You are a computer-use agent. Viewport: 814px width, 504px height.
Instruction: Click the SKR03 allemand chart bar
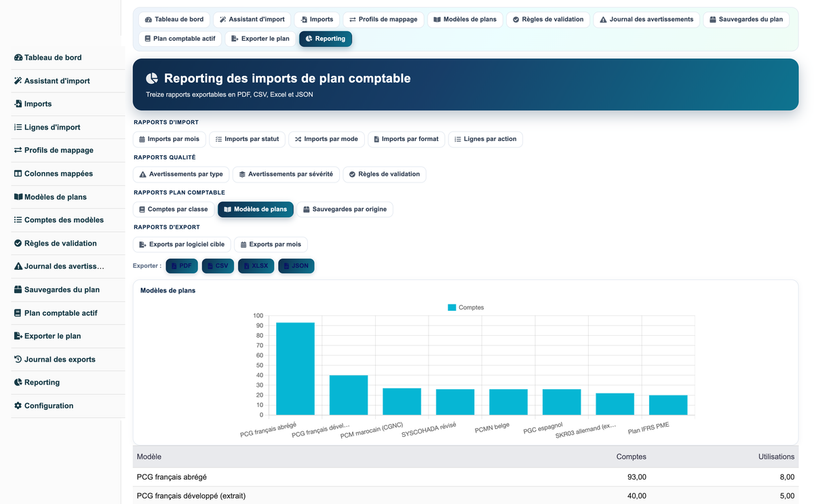615,404
